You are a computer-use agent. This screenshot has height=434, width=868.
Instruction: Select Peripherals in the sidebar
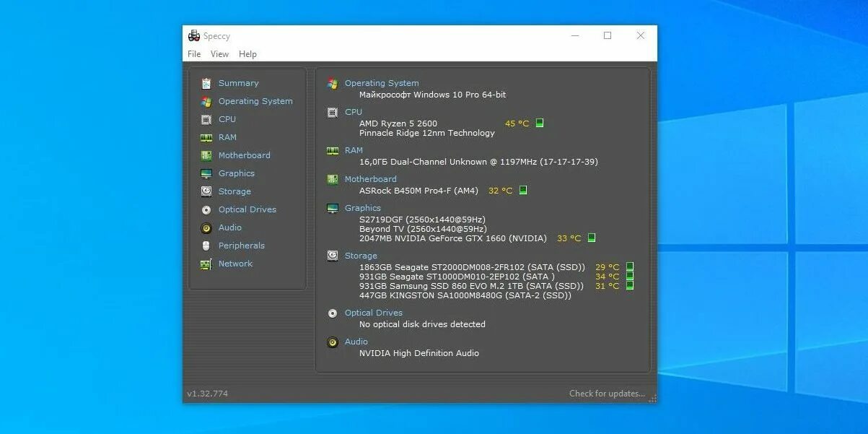[x=242, y=246]
